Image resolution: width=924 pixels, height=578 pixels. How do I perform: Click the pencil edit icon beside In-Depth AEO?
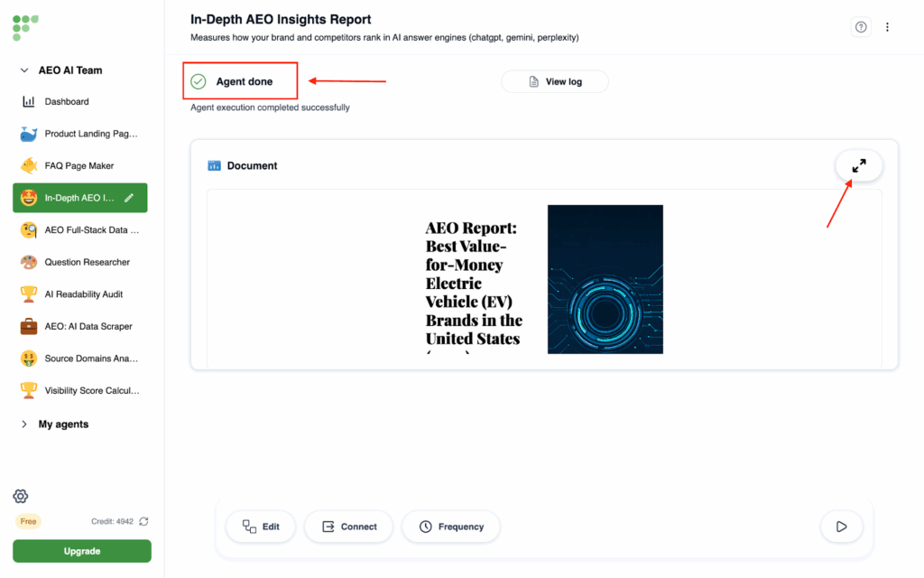[x=130, y=198]
